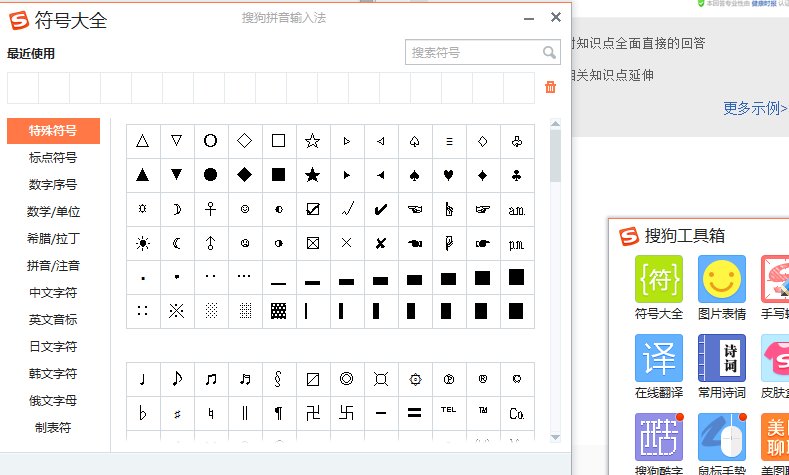Select the hollow triangle symbol △
Screen dimensions: 789x475
coord(143,141)
